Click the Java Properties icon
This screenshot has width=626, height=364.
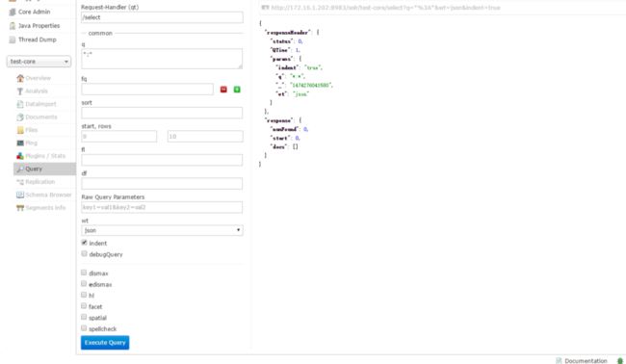click(13, 26)
